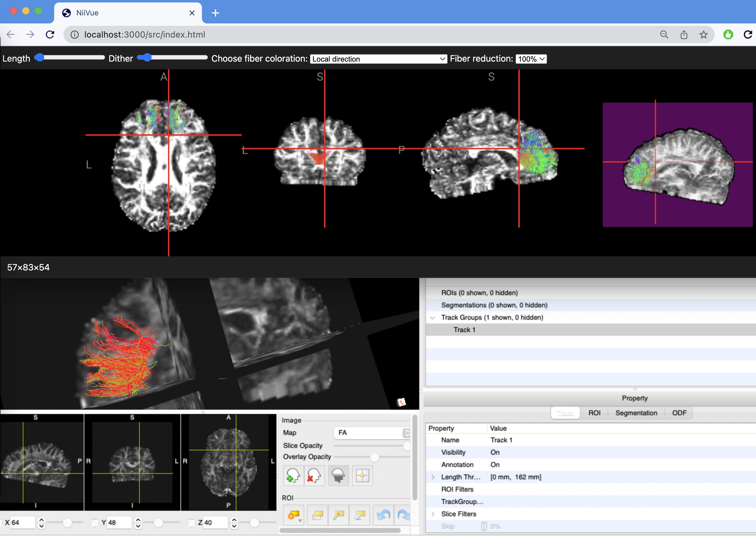The image size is (756, 536).
Task: Open the Fiber reduction percentage dropdown
Action: tap(531, 59)
